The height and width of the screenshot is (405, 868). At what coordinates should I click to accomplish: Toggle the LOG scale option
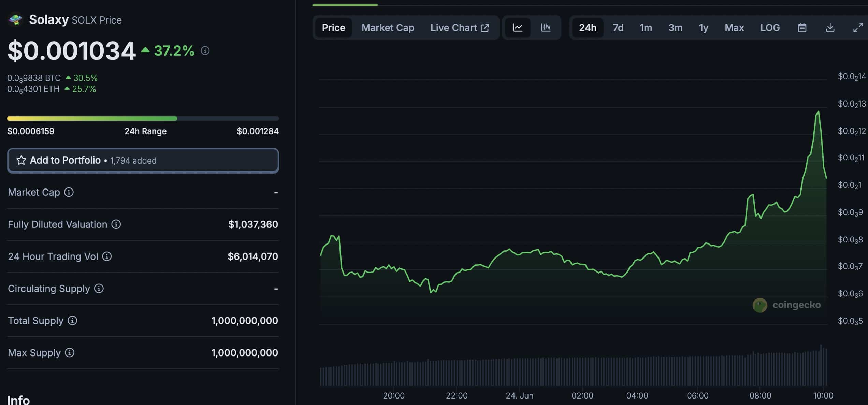pos(770,28)
